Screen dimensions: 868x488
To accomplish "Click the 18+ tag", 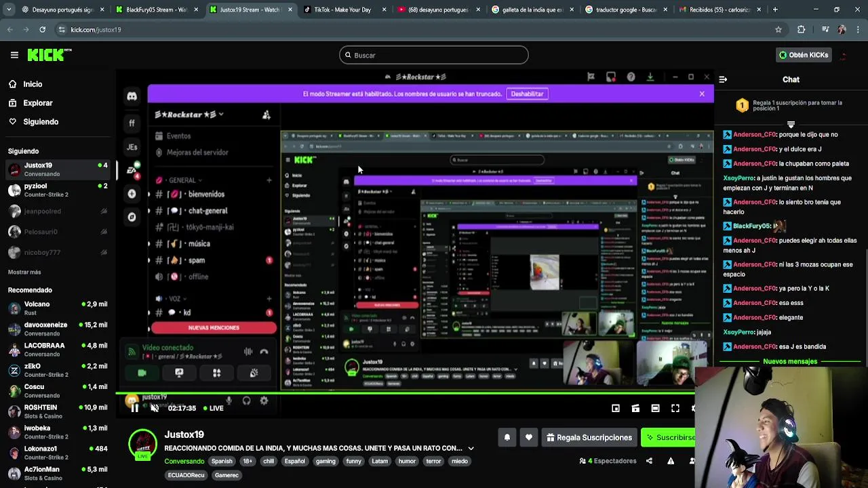I will tap(248, 462).
